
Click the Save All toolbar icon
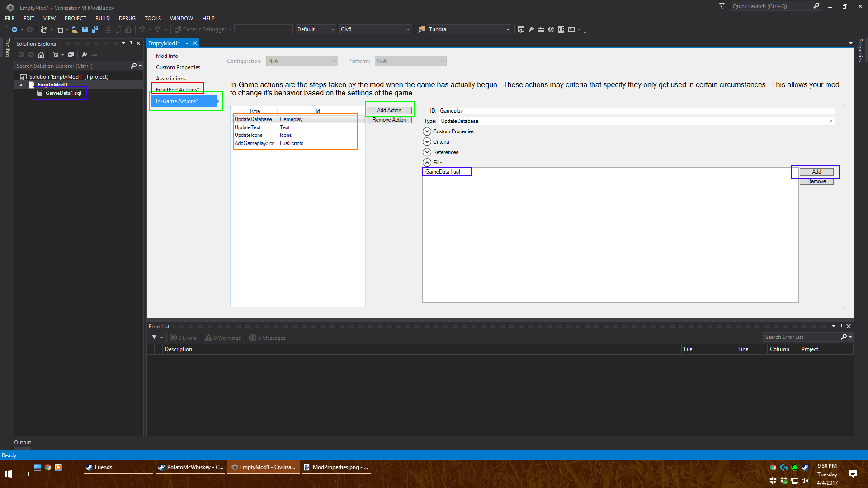coord(95,29)
